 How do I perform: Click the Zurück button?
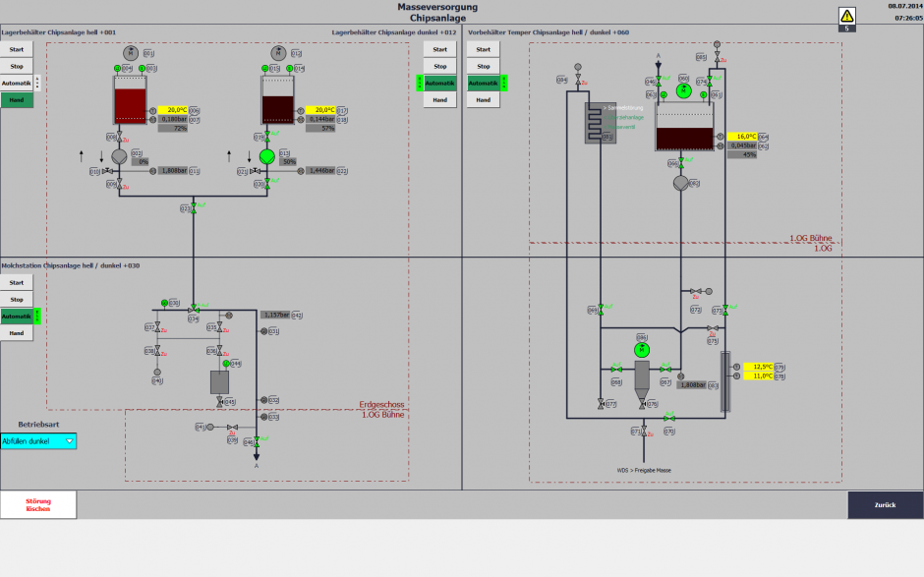[885, 505]
